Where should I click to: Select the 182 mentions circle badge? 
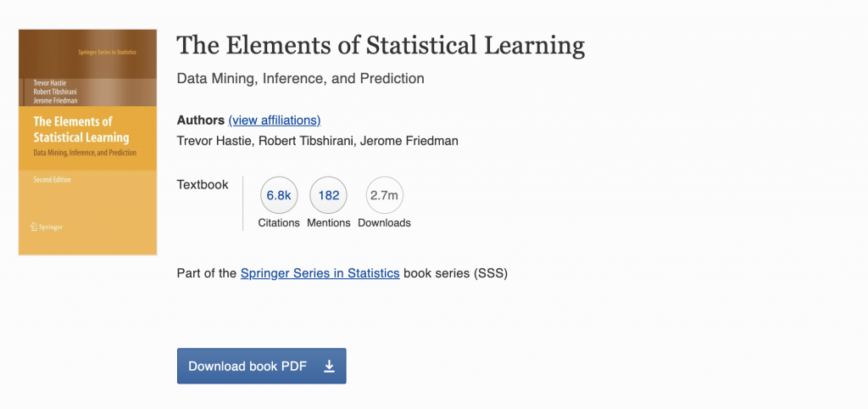pos(329,195)
